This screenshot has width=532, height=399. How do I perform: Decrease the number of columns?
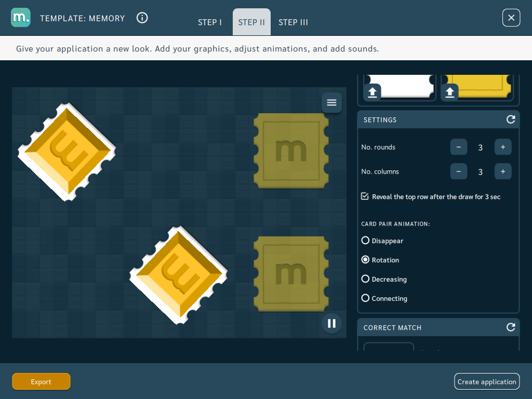[x=458, y=171]
